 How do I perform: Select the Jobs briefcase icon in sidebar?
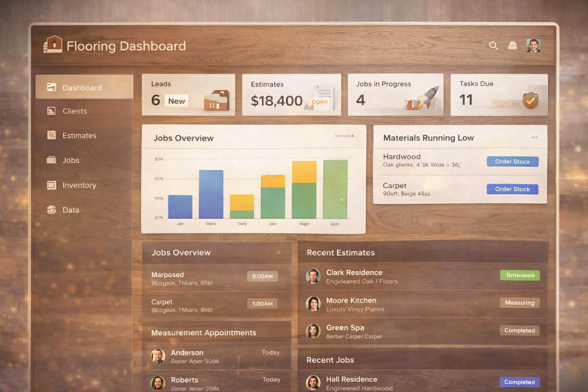pos(52,160)
